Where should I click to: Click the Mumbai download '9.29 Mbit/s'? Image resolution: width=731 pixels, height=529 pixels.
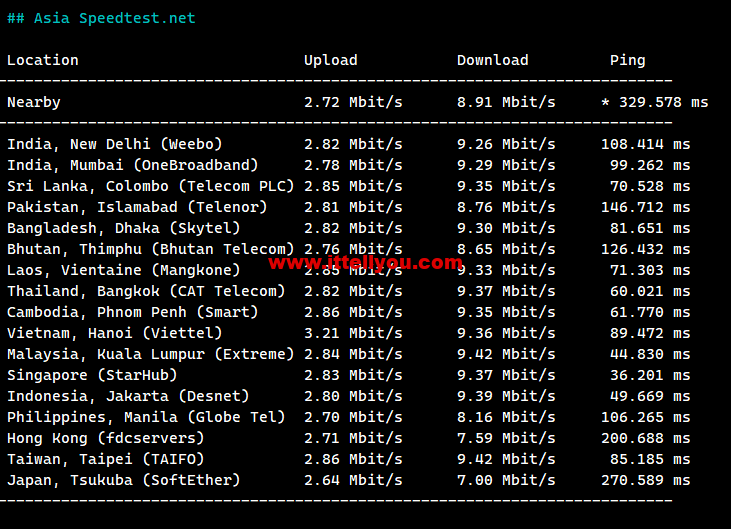point(506,165)
